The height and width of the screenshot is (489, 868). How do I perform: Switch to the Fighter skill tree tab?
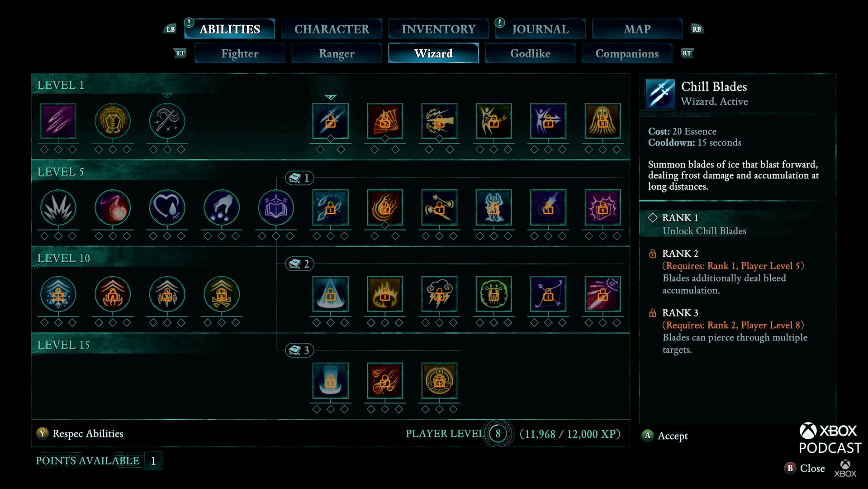[x=240, y=53]
